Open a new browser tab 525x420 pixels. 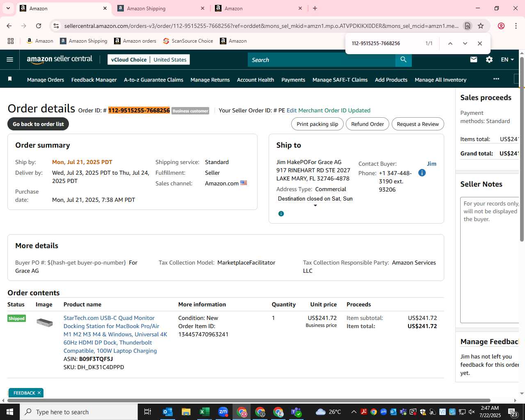[x=315, y=8]
